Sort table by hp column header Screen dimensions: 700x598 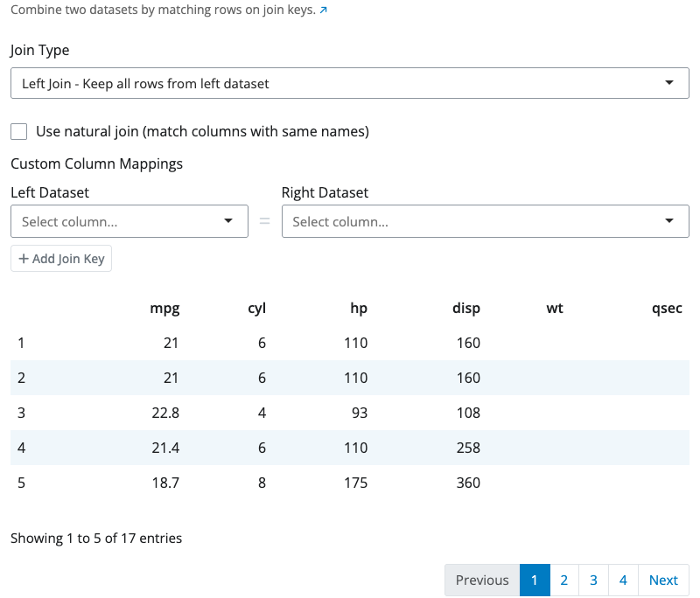click(x=359, y=308)
